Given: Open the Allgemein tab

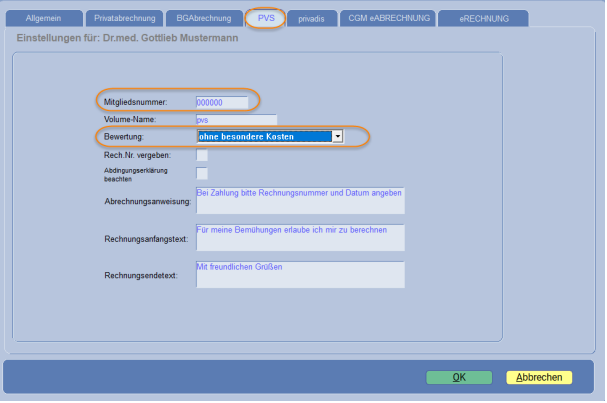Looking at the screenshot, I should 45,18.
